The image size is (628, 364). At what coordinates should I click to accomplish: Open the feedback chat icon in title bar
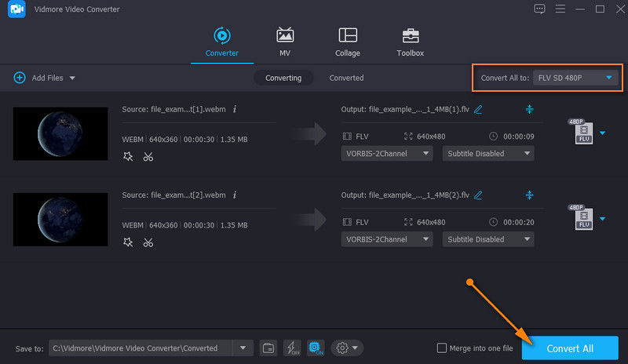pos(539,9)
